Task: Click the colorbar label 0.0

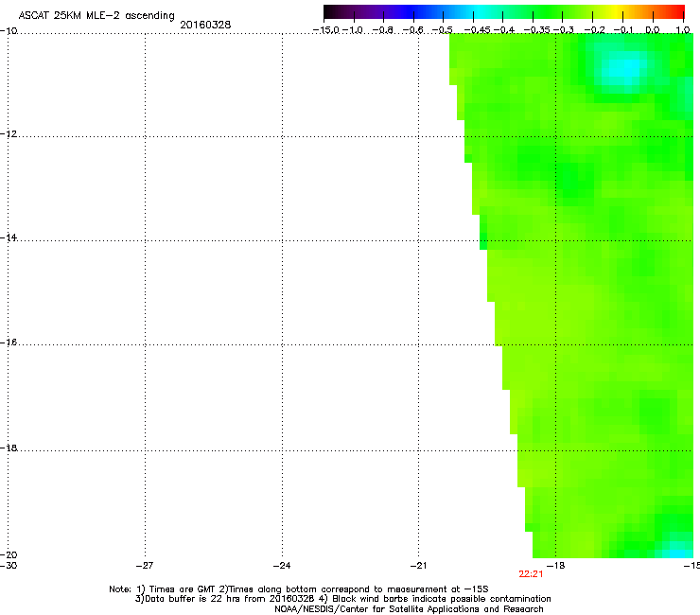Action: point(653,30)
